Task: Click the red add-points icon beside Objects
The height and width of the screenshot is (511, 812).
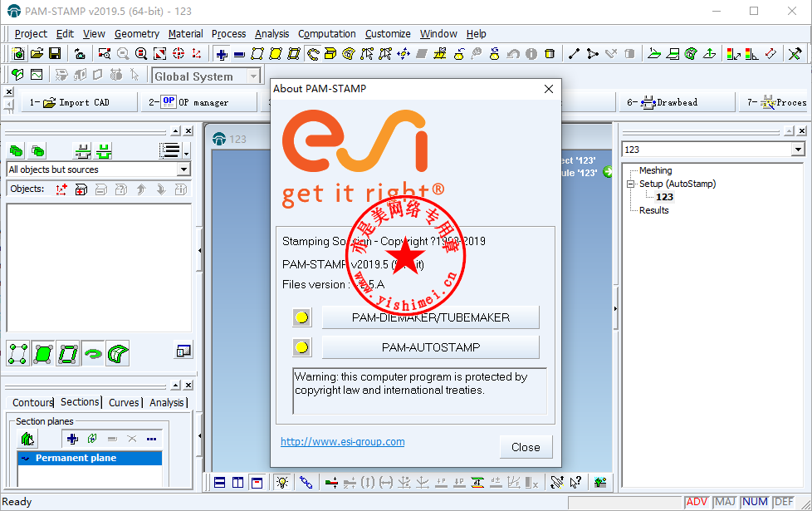Action: pyautogui.click(x=61, y=189)
